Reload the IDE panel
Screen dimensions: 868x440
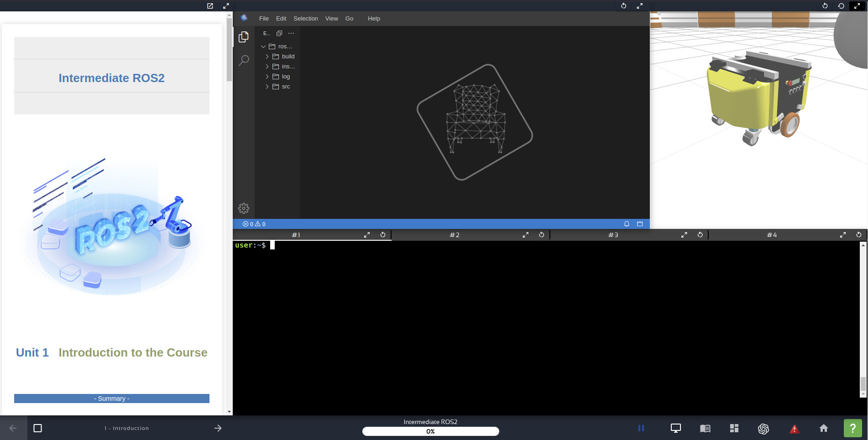tap(623, 6)
